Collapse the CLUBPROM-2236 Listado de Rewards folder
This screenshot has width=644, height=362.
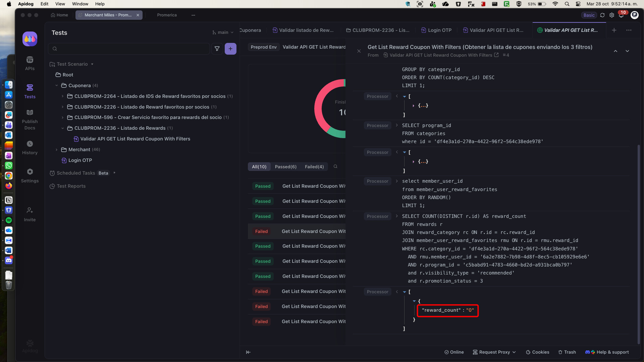(x=62, y=128)
